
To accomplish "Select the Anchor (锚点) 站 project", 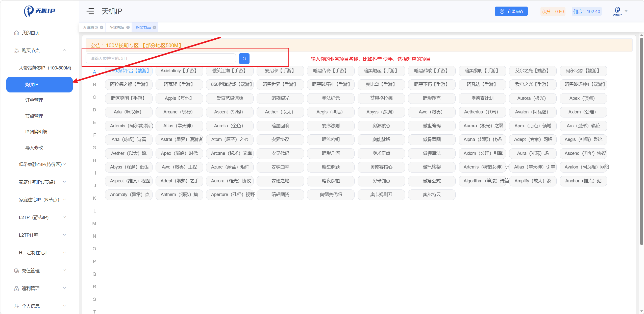I will point(583,181).
